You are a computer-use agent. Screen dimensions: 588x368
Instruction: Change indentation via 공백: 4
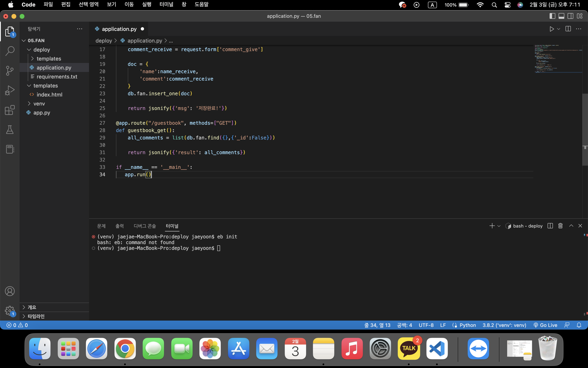(404, 325)
